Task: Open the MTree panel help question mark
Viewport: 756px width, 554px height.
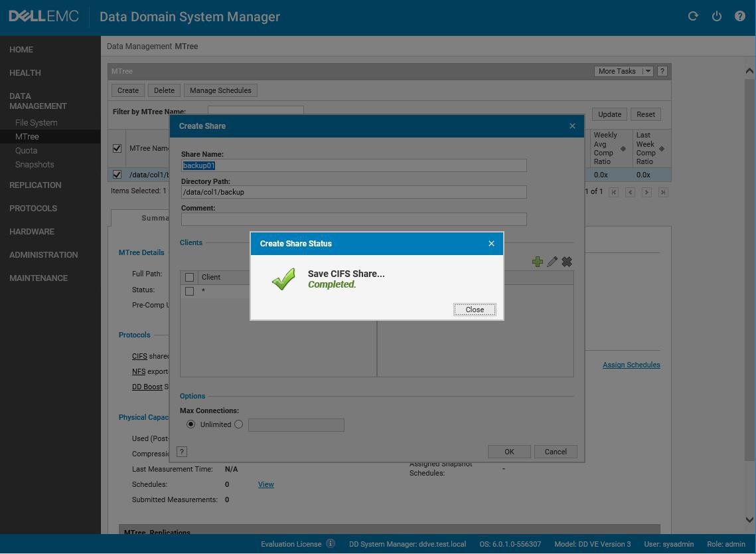Action: [662, 71]
